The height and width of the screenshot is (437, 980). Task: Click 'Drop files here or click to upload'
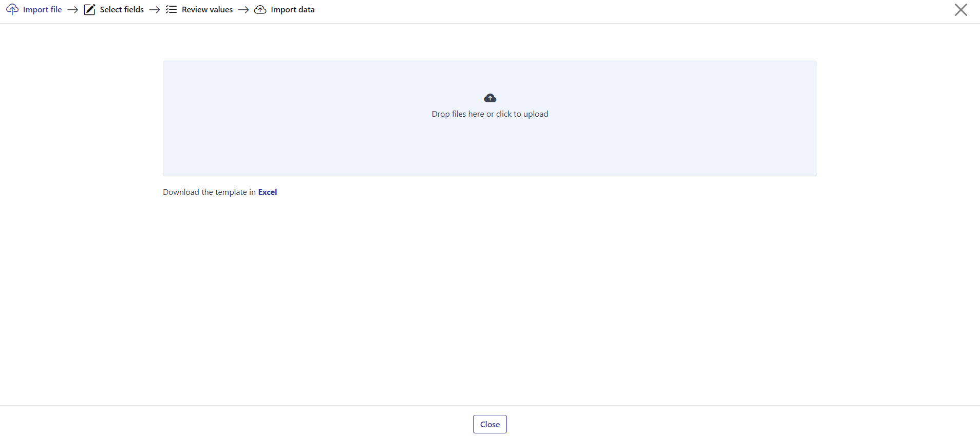(x=490, y=114)
